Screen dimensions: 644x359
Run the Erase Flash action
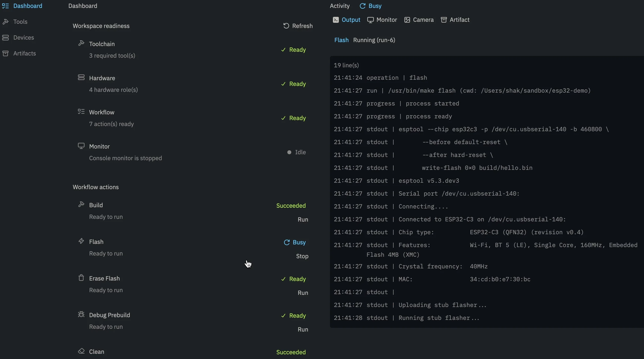click(303, 293)
